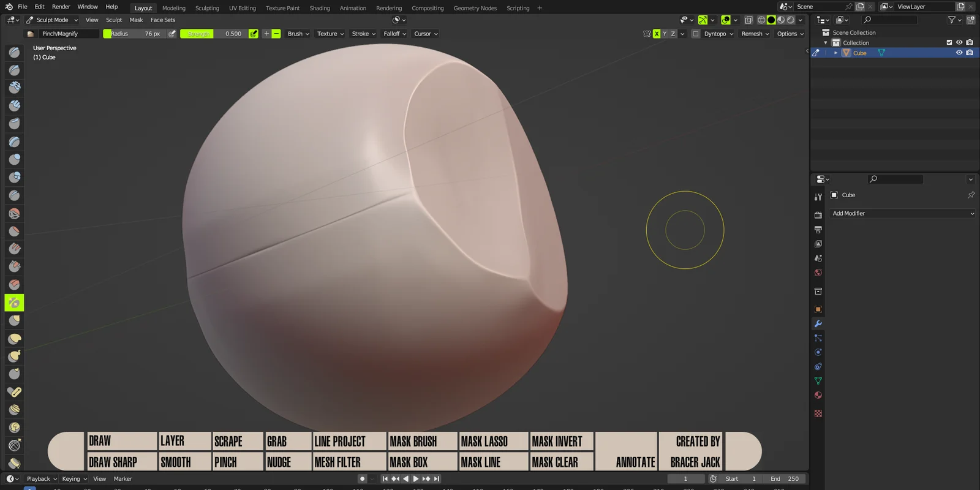Toggle Y axis symmetry
This screenshot has height=490, width=980.
pos(665,34)
